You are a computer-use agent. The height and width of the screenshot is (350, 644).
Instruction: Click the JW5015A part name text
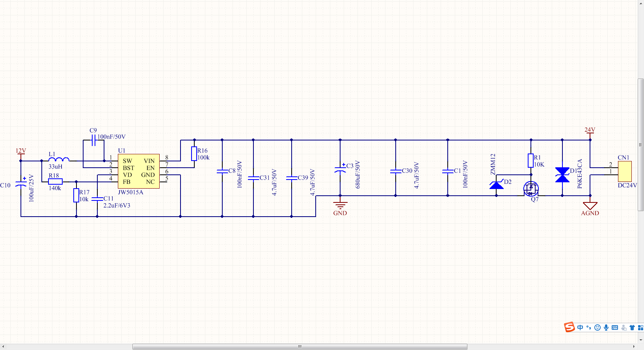click(x=130, y=193)
